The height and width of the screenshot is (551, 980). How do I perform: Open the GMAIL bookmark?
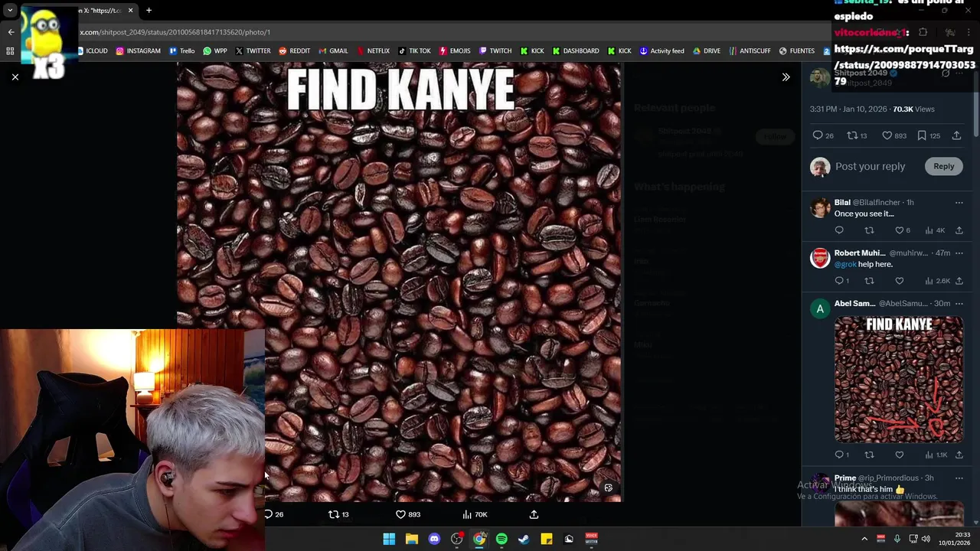[x=332, y=51]
